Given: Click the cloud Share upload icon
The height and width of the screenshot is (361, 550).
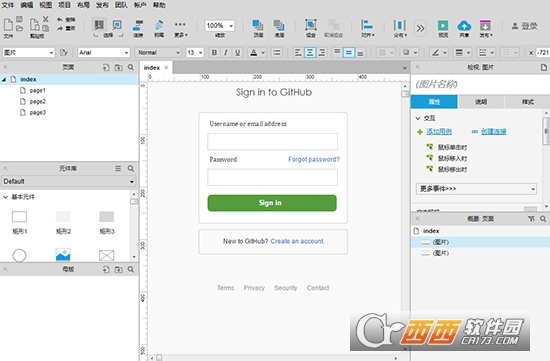Looking at the screenshot, I should 464,25.
